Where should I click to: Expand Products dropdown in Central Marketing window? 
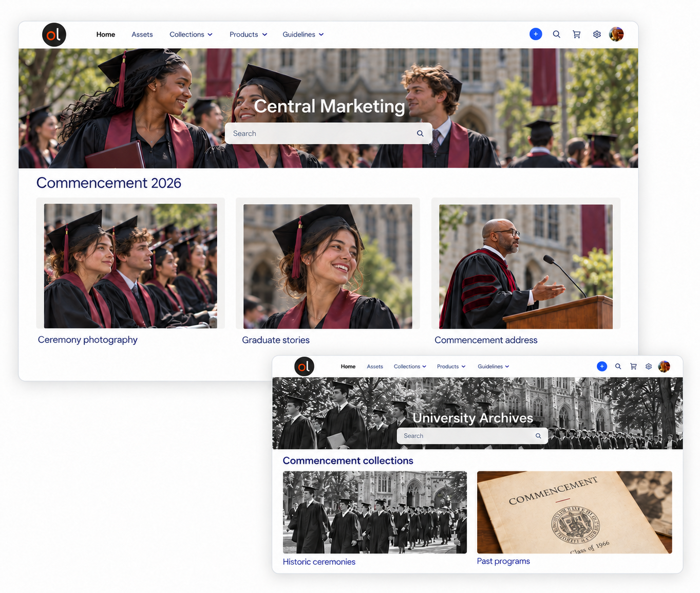pos(249,34)
